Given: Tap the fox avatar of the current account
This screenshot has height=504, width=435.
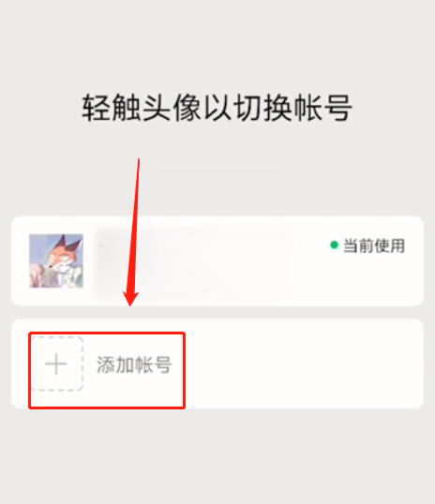Looking at the screenshot, I should (56, 261).
